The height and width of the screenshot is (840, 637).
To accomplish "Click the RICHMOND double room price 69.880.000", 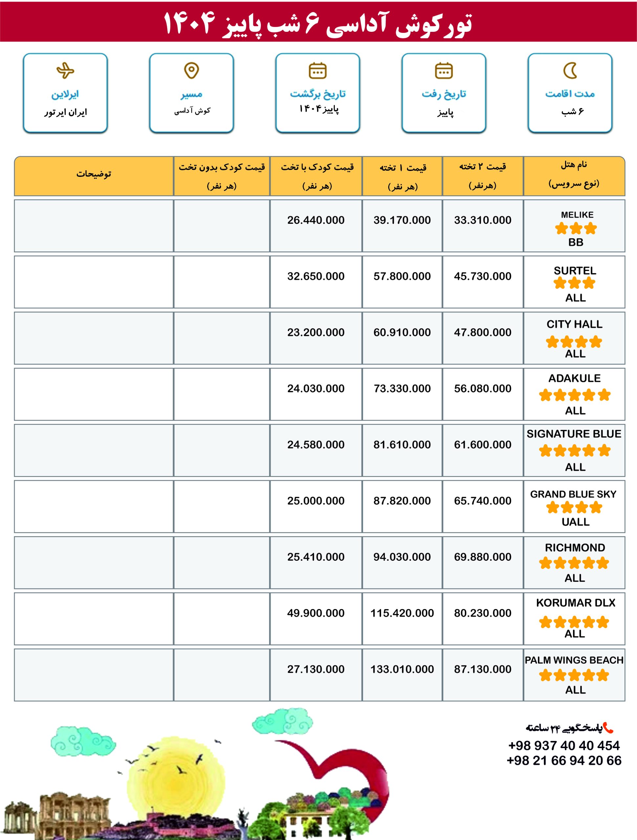I will click(482, 557).
